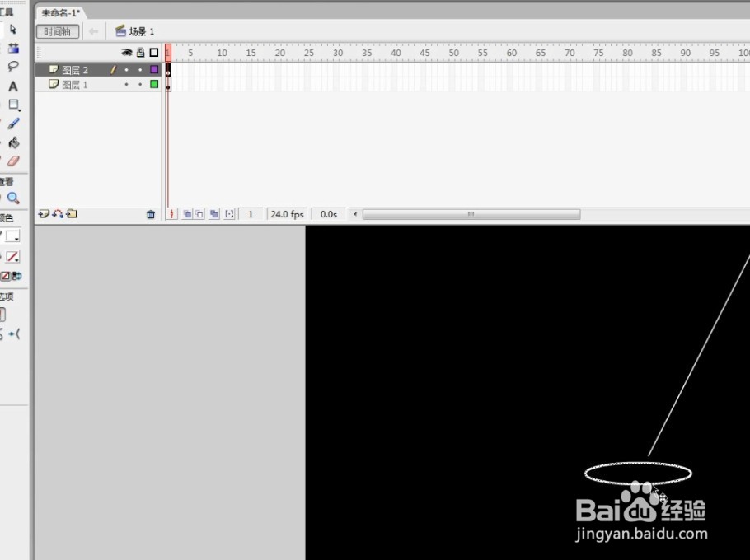Toggle visibility of all layers
The image size is (750, 560).
click(x=127, y=53)
